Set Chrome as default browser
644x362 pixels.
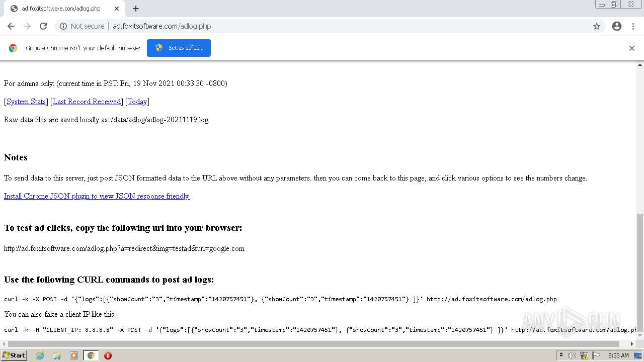click(x=179, y=48)
